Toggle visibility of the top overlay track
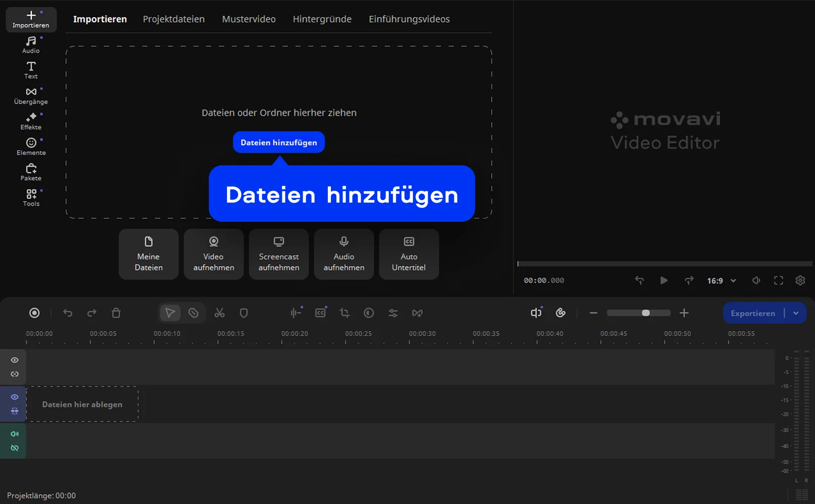The height and width of the screenshot is (504, 815). [x=15, y=360]
